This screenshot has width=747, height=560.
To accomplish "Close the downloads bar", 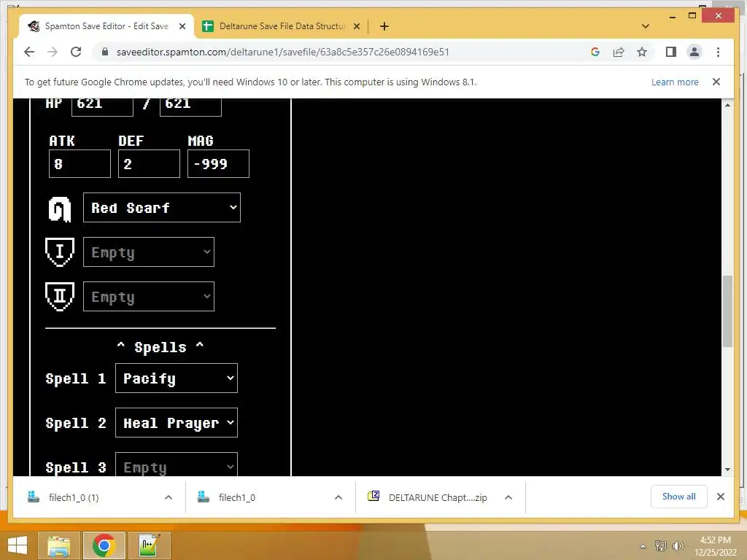I will coord(720,497).
